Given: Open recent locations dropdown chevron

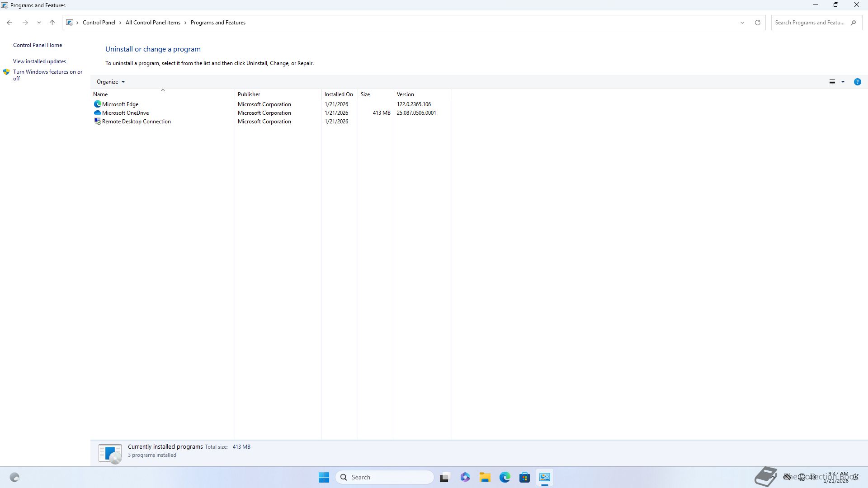Looking at the screenshot, I should pos(39,23).
